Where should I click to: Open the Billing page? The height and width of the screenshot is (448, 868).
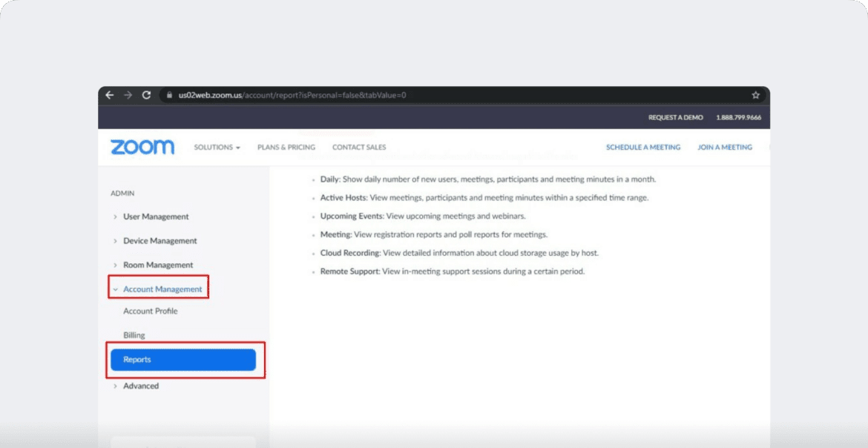tap(134, 335)
